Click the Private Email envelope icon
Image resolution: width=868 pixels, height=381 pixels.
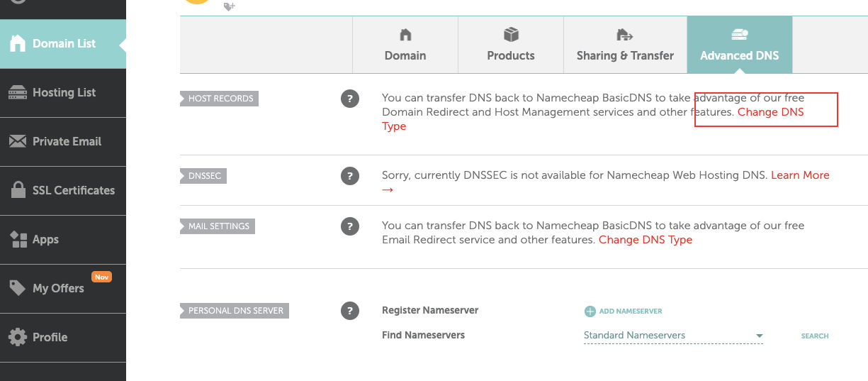17,141
